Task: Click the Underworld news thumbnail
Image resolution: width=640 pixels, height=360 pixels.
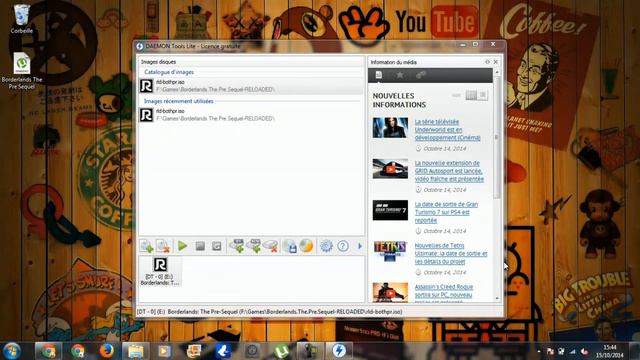Action: click(x=390, y=127)
